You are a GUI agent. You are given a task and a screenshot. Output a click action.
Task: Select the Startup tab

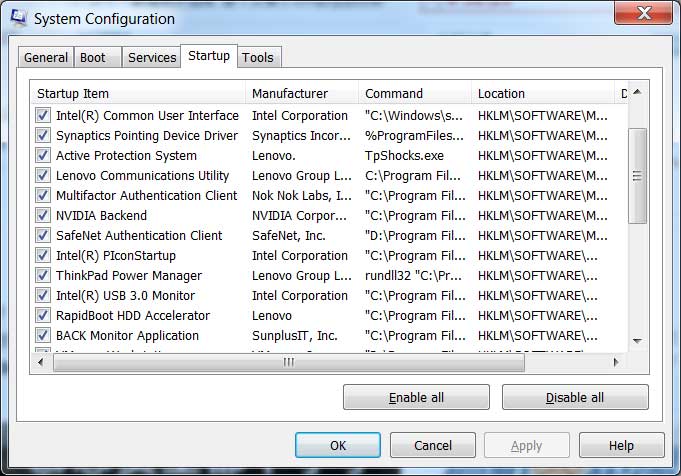(209, 56)
